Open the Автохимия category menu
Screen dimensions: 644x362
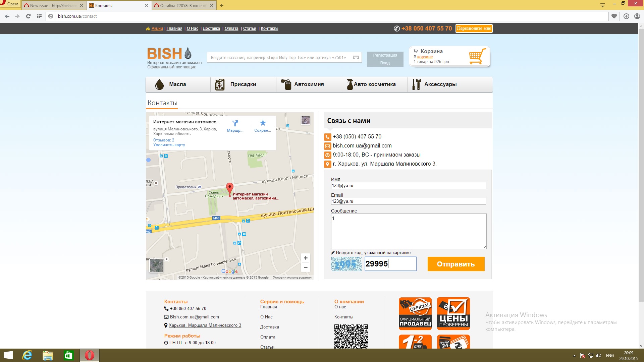[309, 84]
